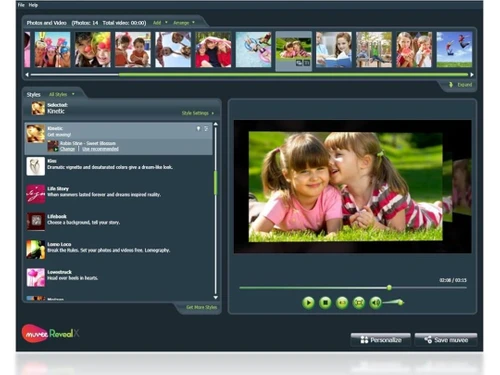This screenshot has width=500, height=375.
Task: Click the Selected Kinetic thumbnail in Styles header
Action: pos(38,108)
